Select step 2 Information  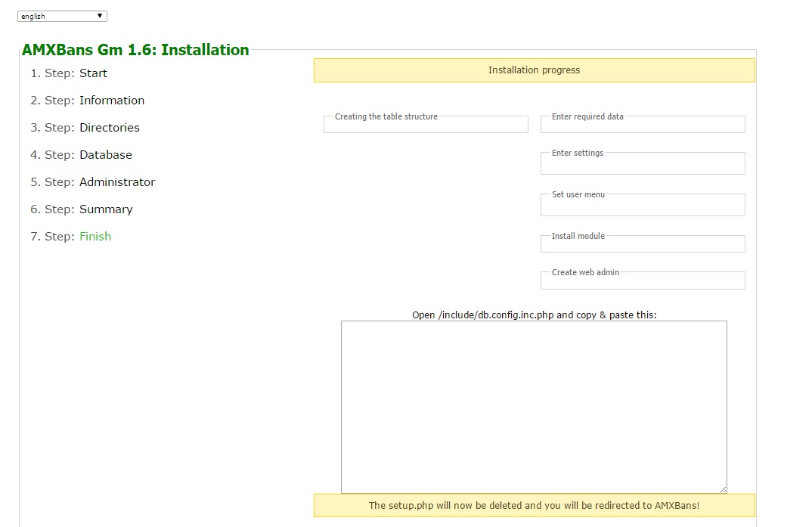pyautogui.click(x=112, y=101)
